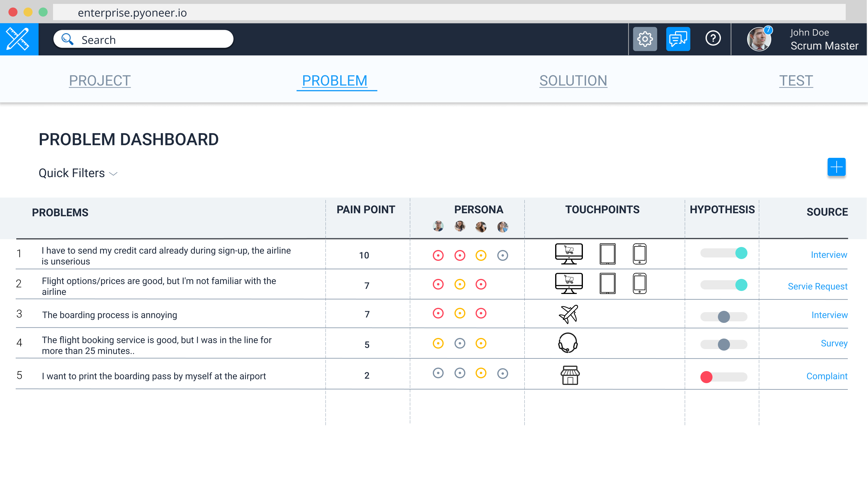Toggle the red hypothesis switch in row 5
Image resolution: width=868 pixels, height=503 pixels.
(x=723, y=377)
